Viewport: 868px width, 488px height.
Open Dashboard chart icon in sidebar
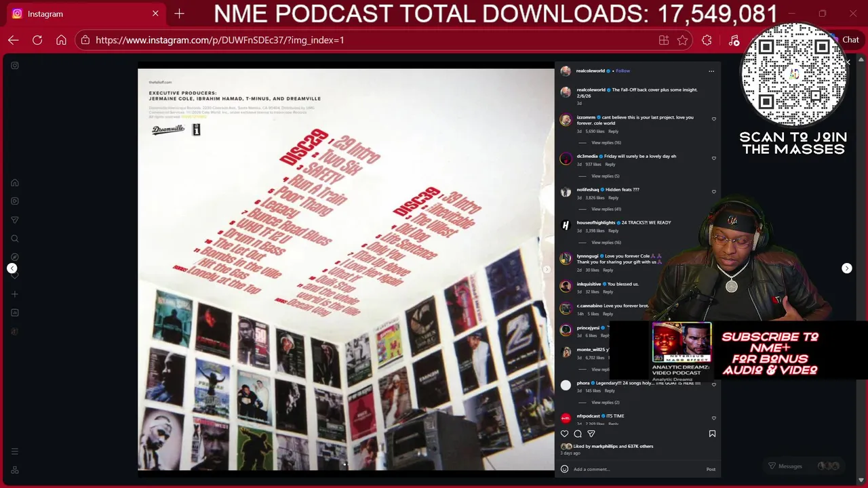(14, 312)
